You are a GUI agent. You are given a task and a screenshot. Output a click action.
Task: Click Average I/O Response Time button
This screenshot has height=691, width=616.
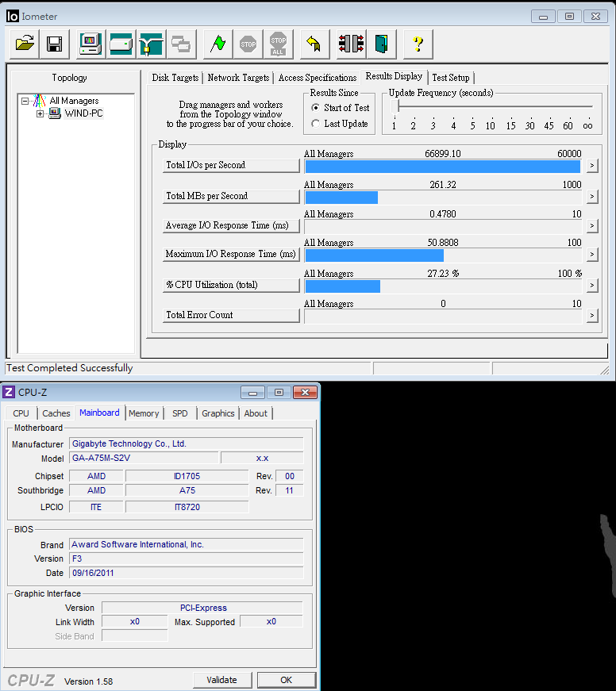click(x=231, y=225)
